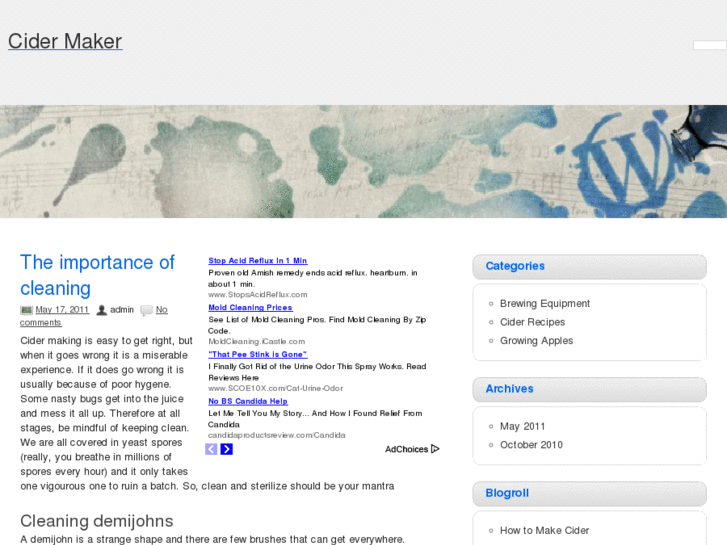Click the calendar icon beside the post date
Screen dimensions: 727x545
click(26, 310)
